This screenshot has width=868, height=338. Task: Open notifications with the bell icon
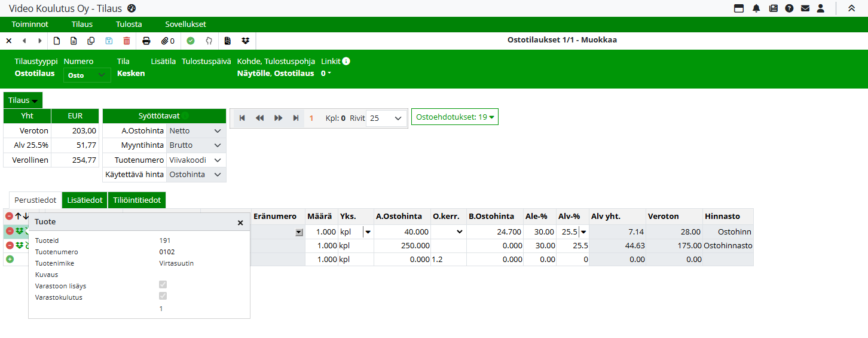click(756, 8)
